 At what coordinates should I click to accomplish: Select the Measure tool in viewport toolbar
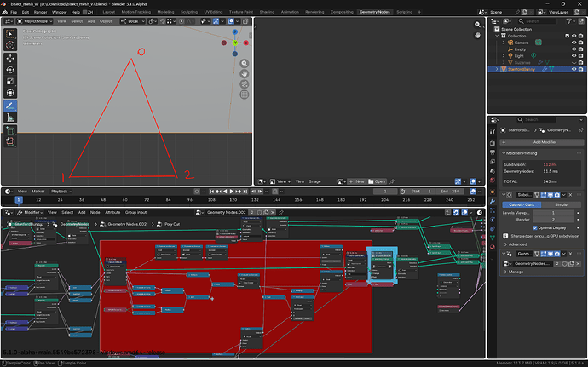(x=10, y=118)
